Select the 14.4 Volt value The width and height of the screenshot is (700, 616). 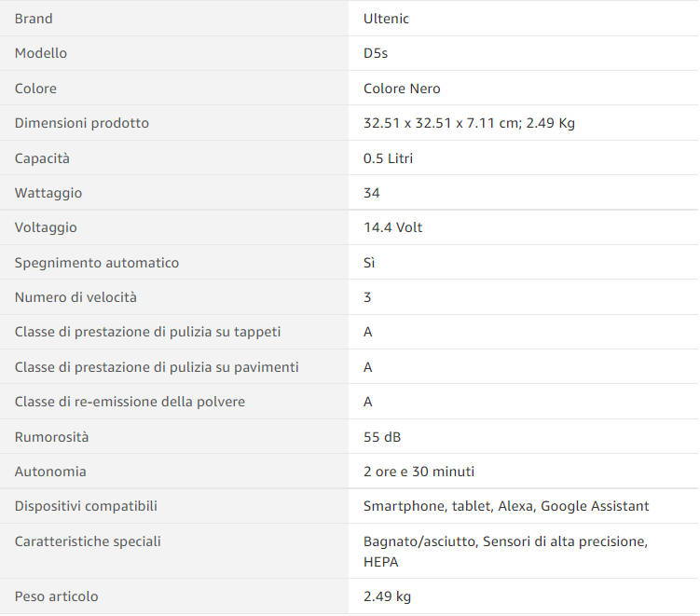point(392,227)
